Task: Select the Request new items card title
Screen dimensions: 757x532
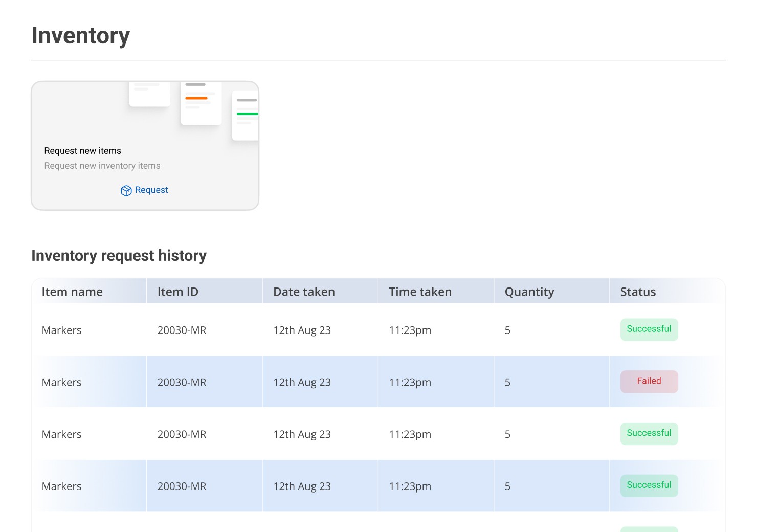Action: pyautogui.click(x=83, y=151)
